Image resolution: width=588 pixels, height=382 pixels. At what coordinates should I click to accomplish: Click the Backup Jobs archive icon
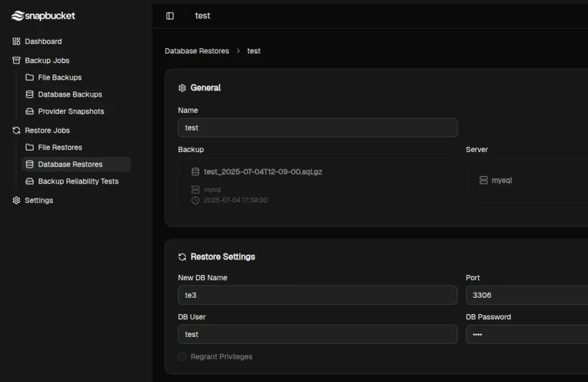pyautogui.click(x=16, y=60)
